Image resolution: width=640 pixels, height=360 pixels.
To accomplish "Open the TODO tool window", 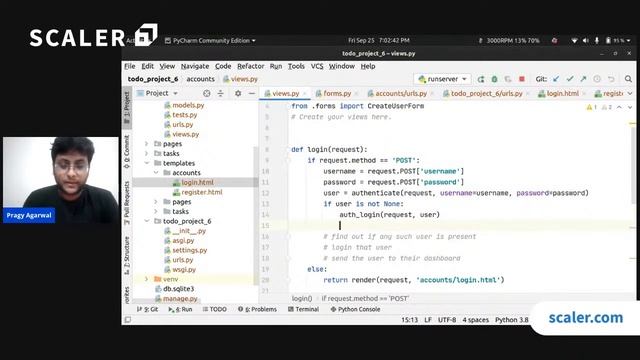I will point(215,309).
